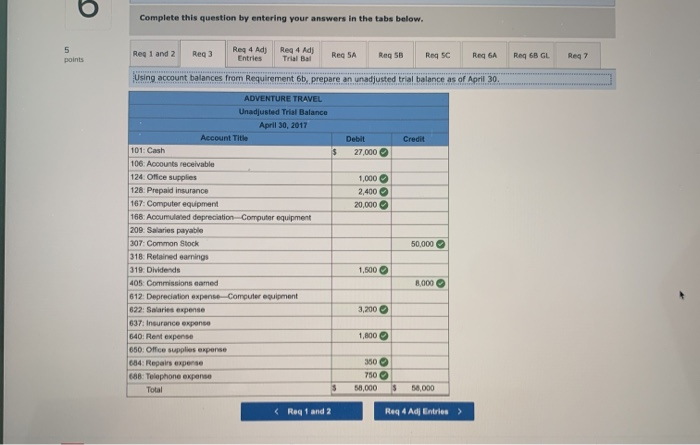The width and height of the screenshot is (700, 445).
Task: Click green check beside Salaries expense 3,200
Action: tap(383, 309)
